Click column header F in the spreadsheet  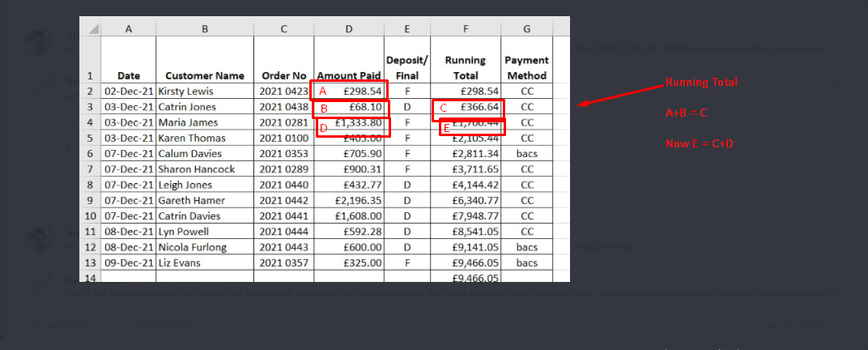click(x=466, y=29)
